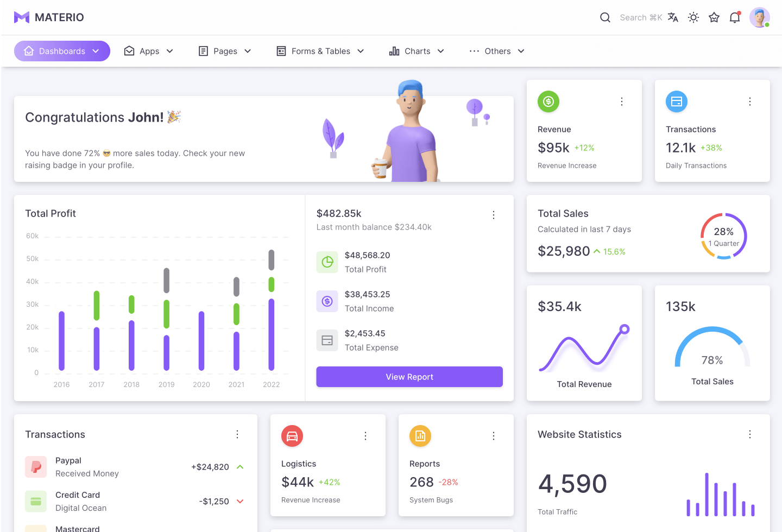
Task: Click the Paypal green up chevron
Action: 240,467
